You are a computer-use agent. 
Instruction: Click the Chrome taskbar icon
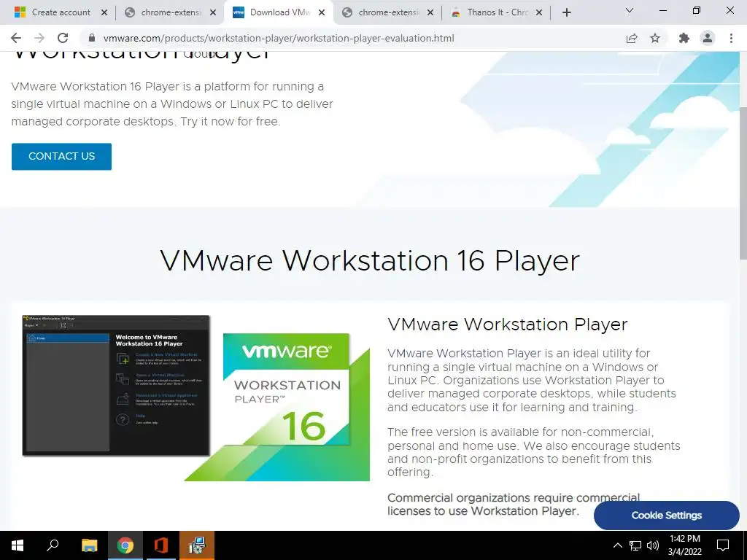(125, 545)
